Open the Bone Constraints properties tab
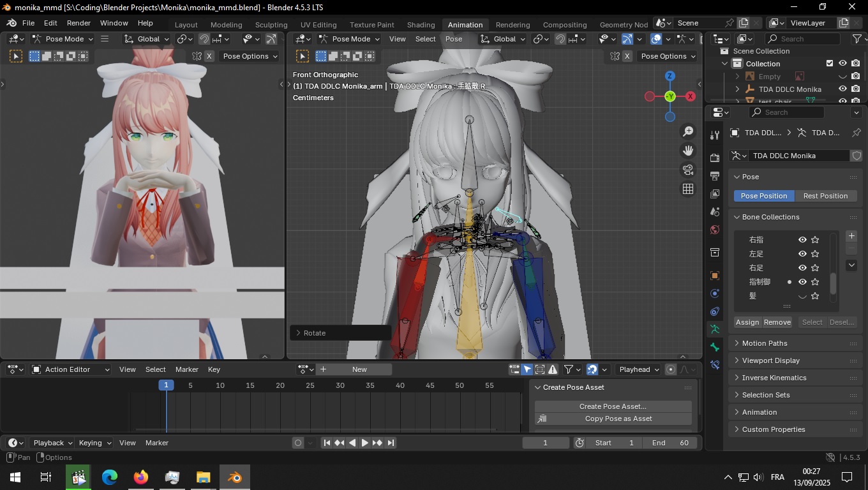 coord(715,365)
